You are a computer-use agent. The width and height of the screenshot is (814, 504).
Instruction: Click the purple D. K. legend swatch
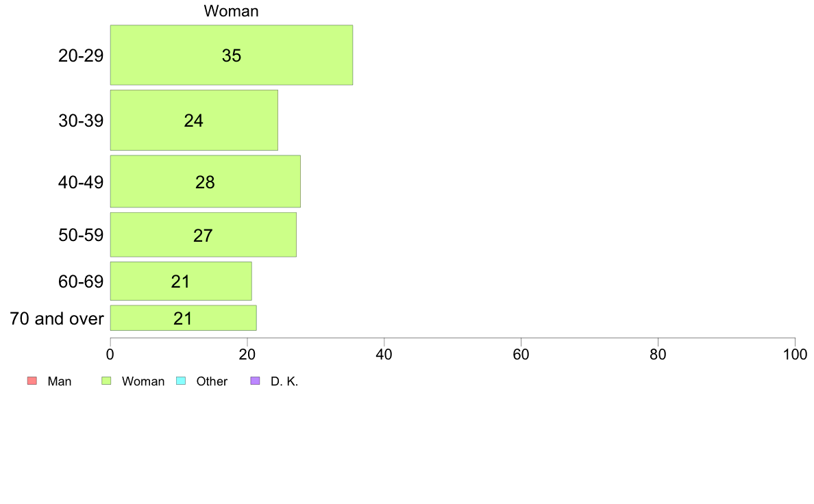255,381
